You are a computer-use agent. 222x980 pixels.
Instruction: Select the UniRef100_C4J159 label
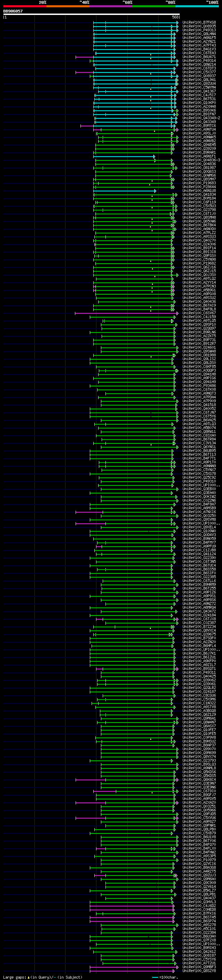point(199,316)
